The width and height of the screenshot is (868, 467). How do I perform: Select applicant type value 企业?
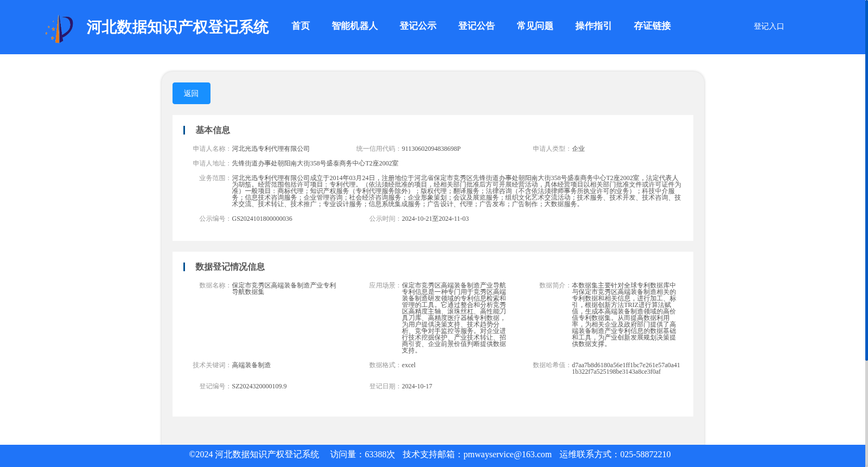(578, 149)
